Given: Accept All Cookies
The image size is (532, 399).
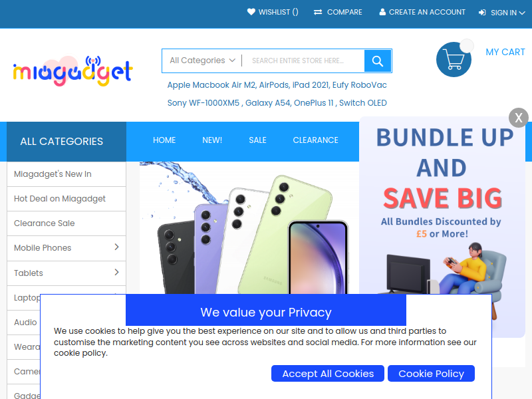Looking at the screenshot, I should coord(328,373).
